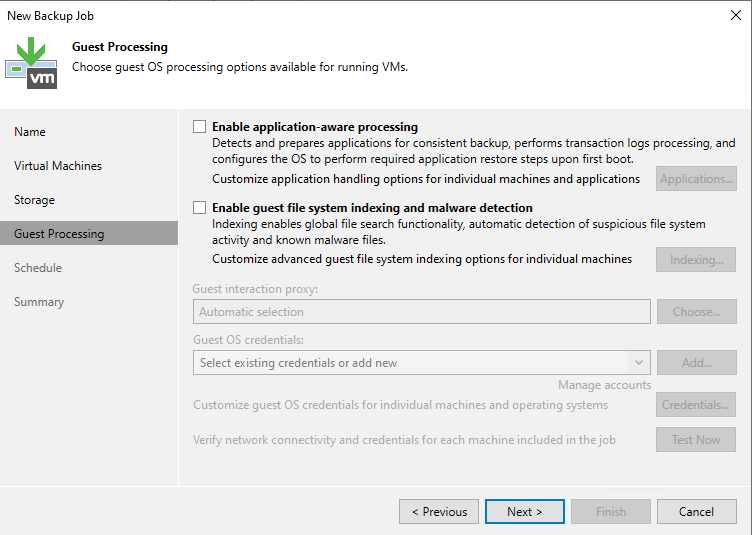Select the Guest Processing step
The width and height of the screenshot is (752, 535).
pos(59,234)
